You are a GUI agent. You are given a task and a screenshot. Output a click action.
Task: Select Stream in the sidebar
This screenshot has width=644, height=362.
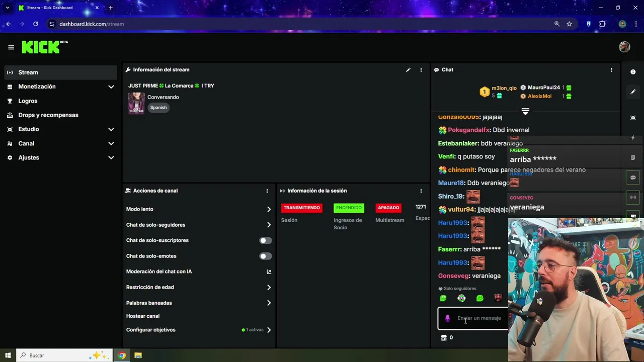click(60, 72)
